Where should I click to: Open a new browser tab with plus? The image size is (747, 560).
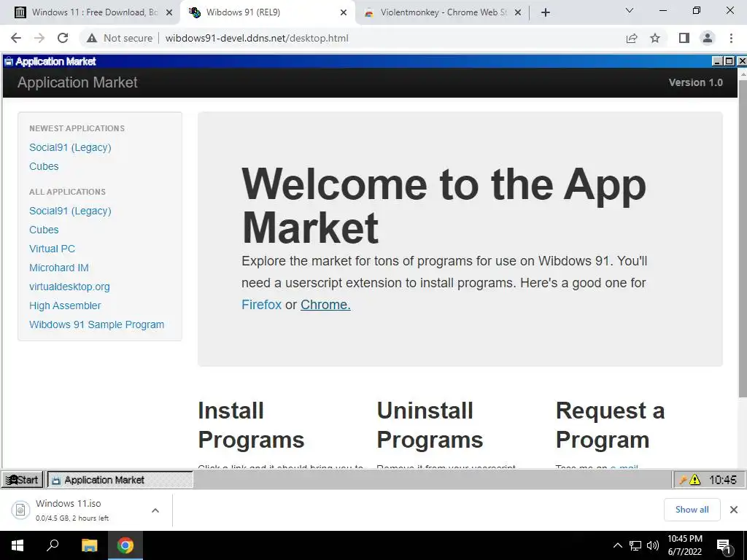pos(546,12)
